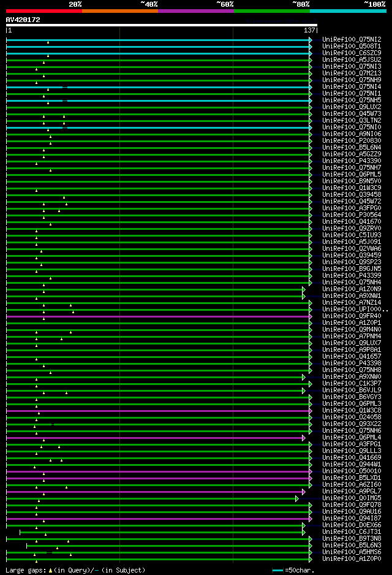This screenshot has width=392, height=575.
Task: Click the UniRef100_P43399 label
Action: click(x=352, y=275)
